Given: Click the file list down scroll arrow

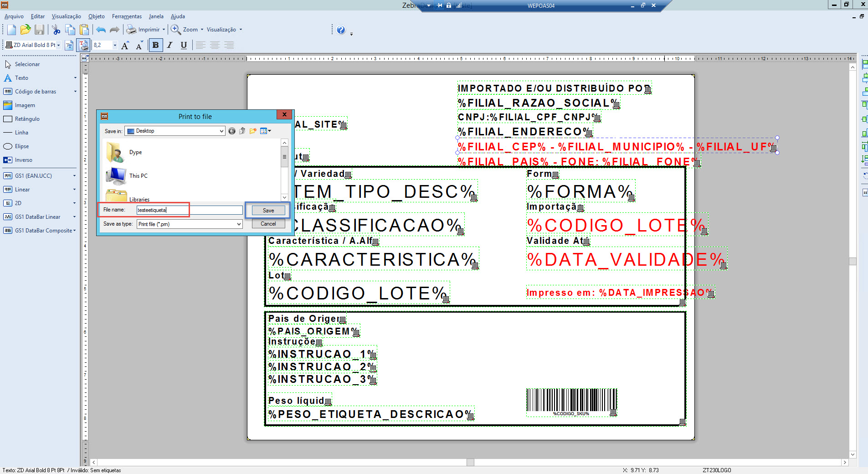Looking at the screenshot, I should coord(285,197).
